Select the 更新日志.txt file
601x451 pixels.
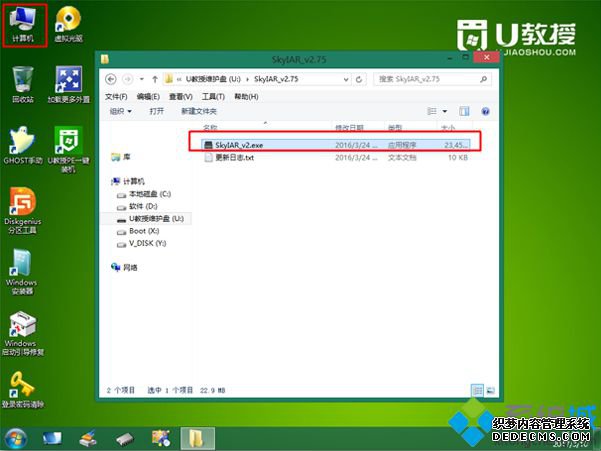point(335,157)
